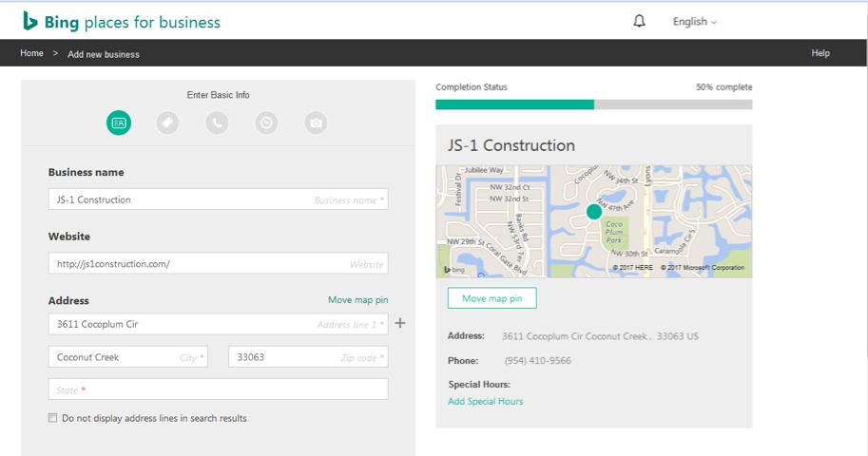Click the 50% complete text
This screenshot has height=456, width=868.
724,86
